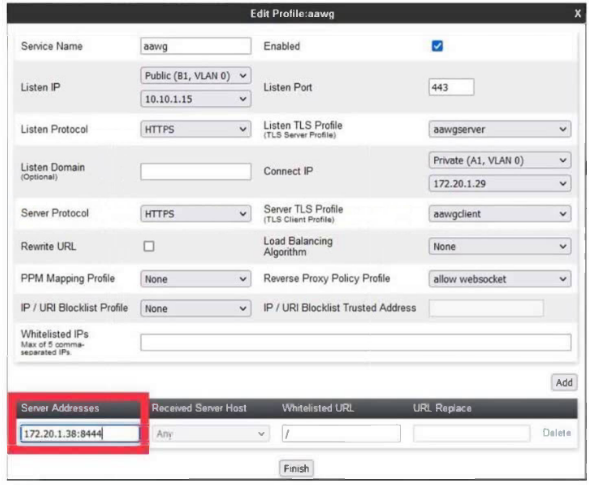
Task: Enable the Rewrite URL checkbox
Action: 149,246
